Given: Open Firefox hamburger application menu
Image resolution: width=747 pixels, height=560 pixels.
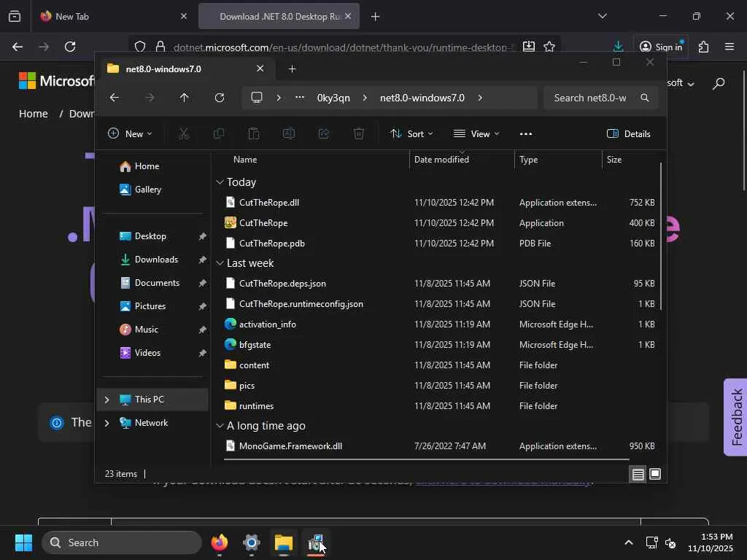Looking at the screenshot, I should pos(729,47).
